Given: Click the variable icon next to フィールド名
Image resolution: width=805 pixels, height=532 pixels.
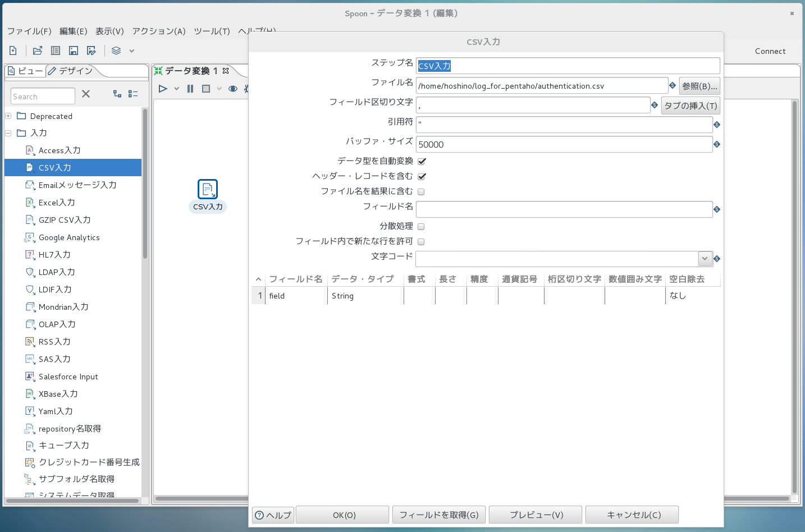Looking at the screenshot, I should pos(717,209).
